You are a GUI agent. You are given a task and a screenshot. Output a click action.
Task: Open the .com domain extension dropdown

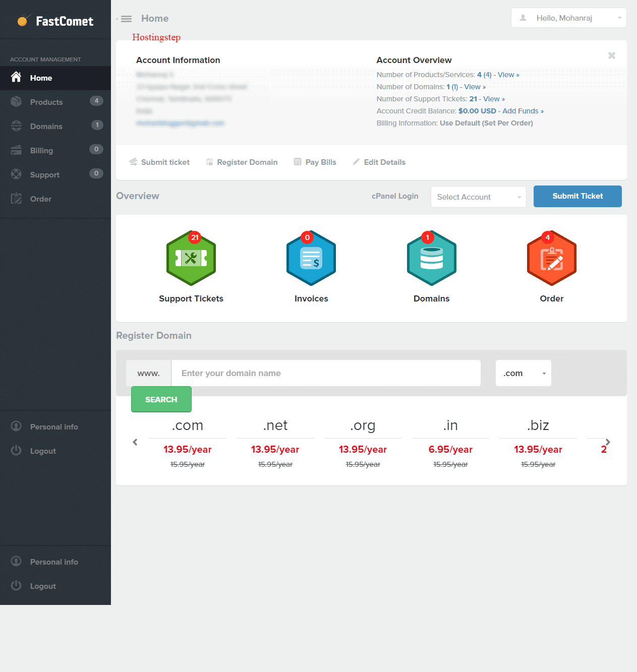tap(524, 373)
